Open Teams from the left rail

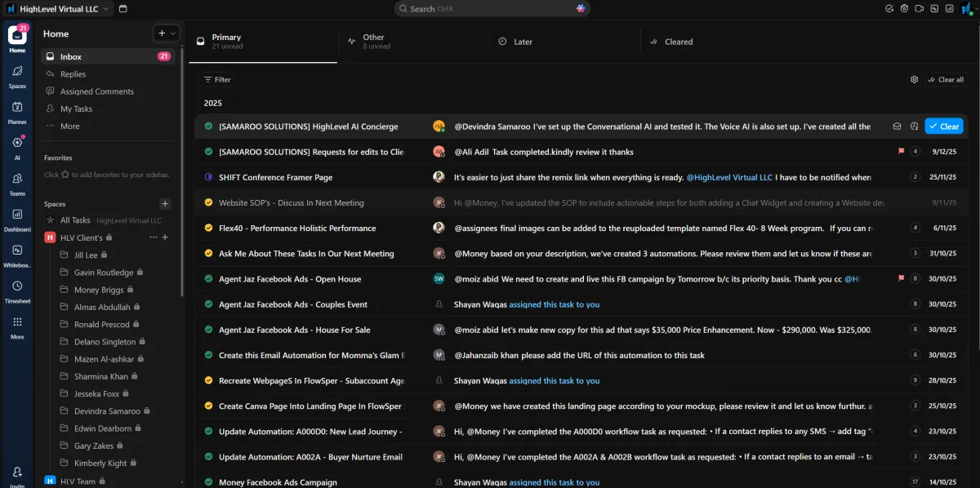[x=17, y=179]
